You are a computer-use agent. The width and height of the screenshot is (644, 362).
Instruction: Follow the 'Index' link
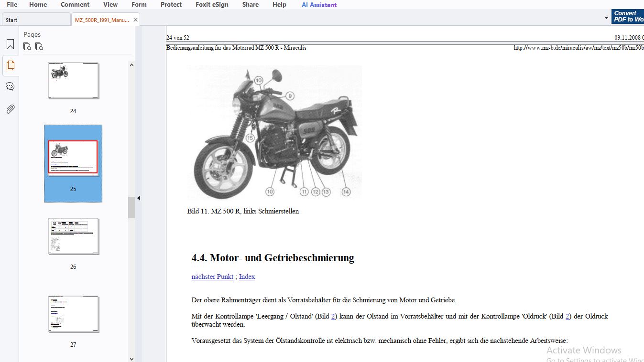[x=247, y=277]
